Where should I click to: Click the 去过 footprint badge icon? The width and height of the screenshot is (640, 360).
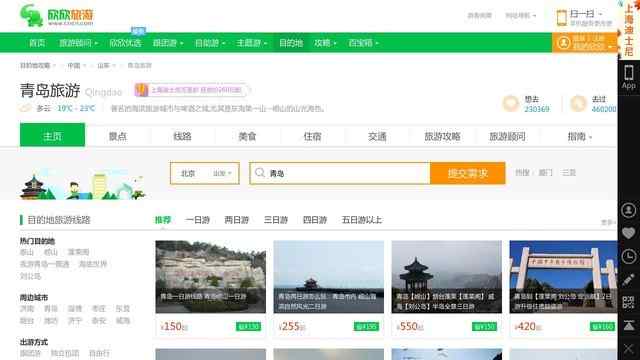click(x=578, y=104)
